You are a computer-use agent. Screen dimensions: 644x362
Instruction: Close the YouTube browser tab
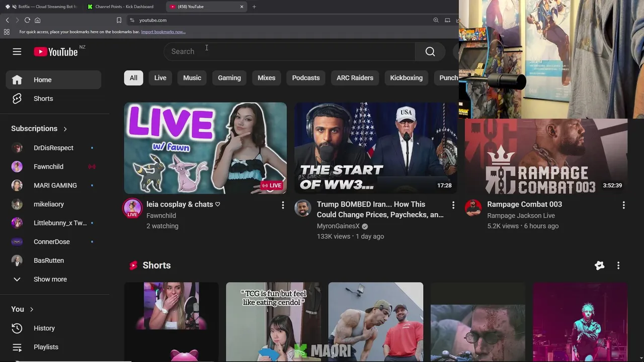click(x=242, y=7)
